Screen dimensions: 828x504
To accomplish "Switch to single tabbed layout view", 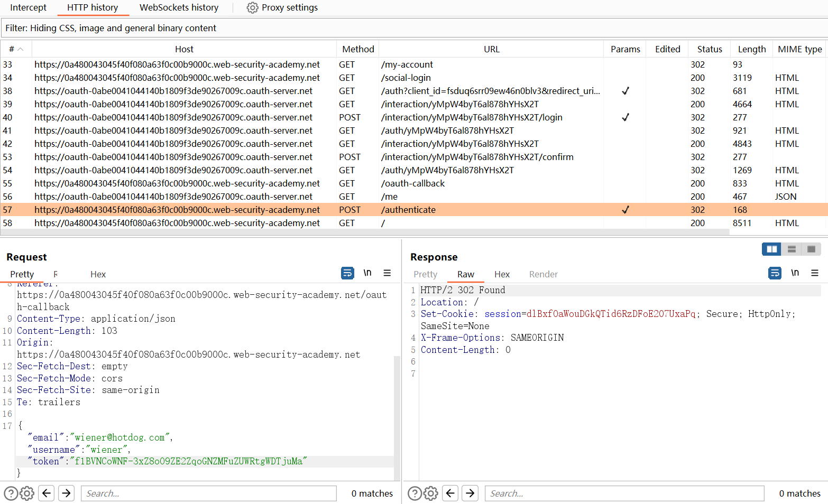I will (x=811, y=249).
